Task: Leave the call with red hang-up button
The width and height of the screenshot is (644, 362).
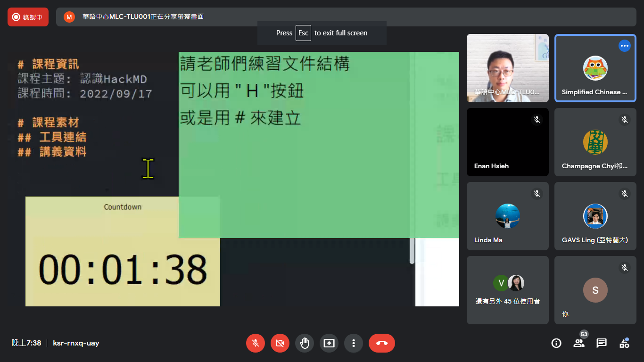Action: (382, 343)
